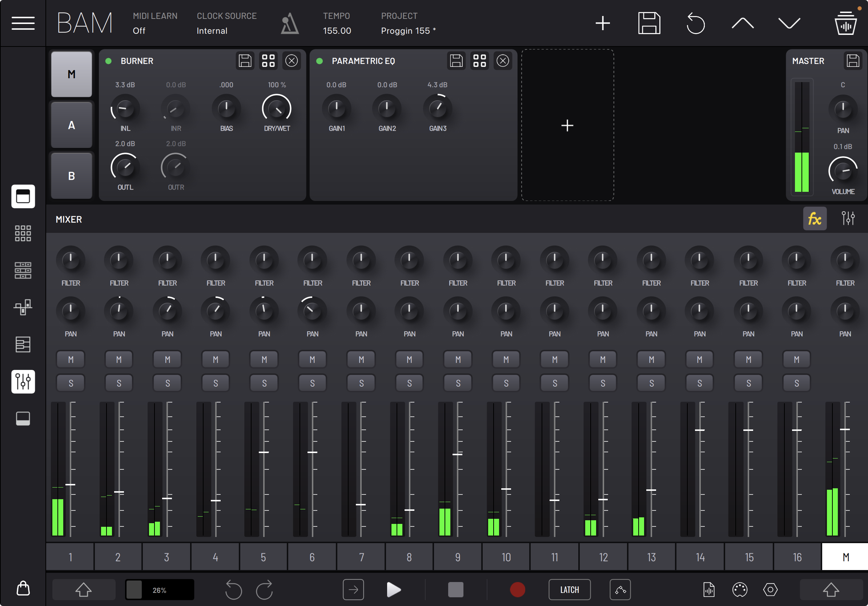Remove the Parametric EQ effect

pos(502,61)
